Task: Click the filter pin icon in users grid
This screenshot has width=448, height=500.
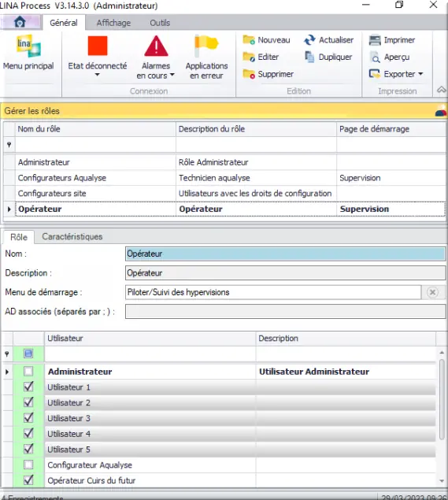Action: point(7,354)
